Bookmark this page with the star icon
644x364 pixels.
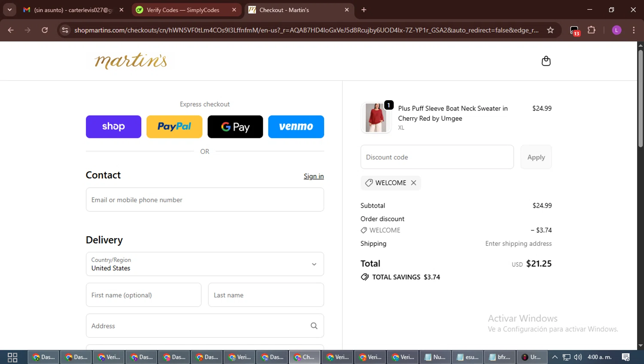tap(550, 30)
